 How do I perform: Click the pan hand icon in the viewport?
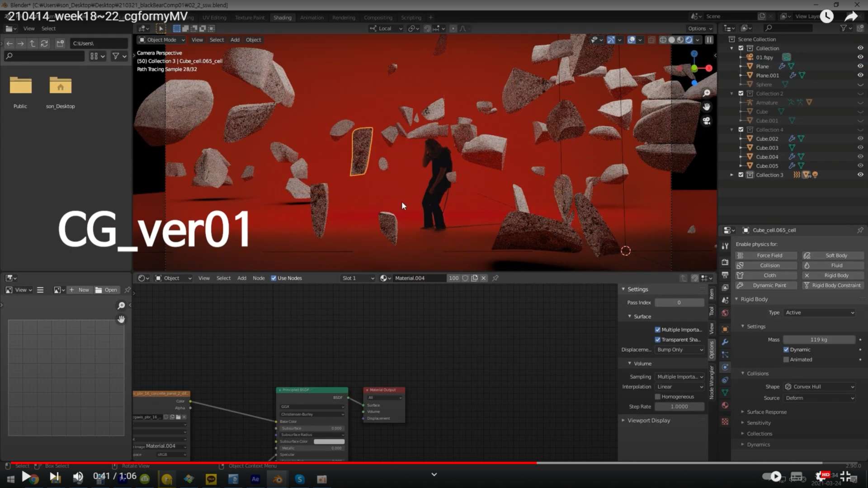point(707,107)
